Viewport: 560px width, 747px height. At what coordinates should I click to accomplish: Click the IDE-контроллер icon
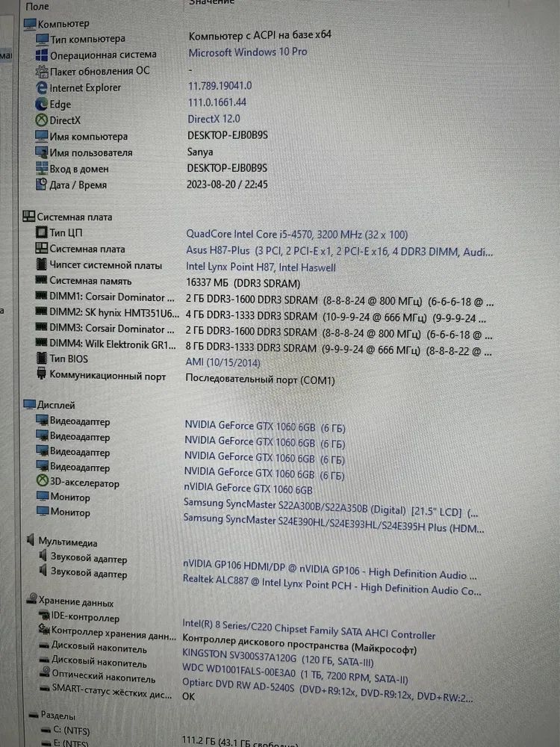click(x=44, y=616)
